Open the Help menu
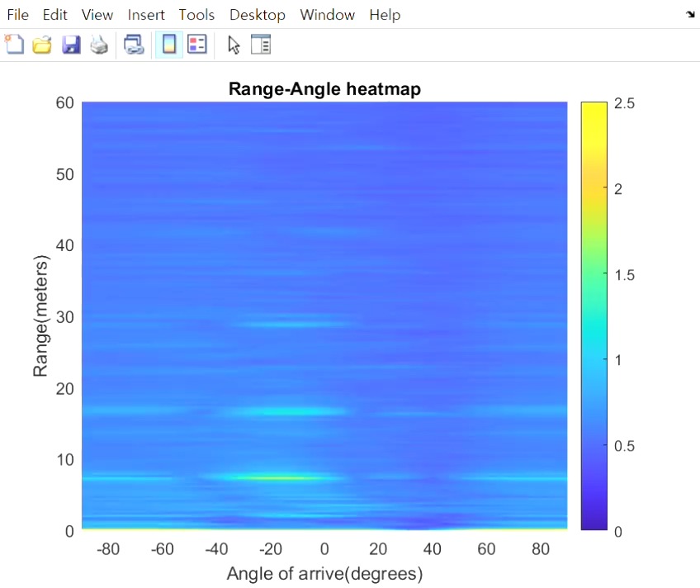The image size is (700, 588). 385,15
